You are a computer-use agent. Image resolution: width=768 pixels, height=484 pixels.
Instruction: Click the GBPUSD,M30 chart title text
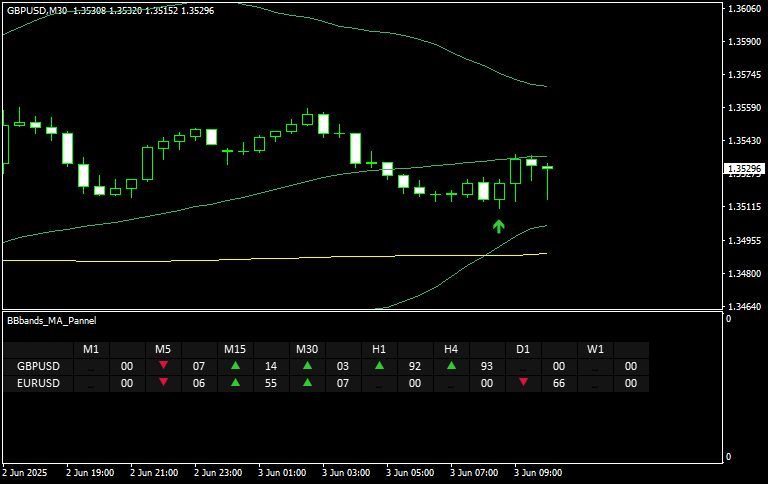(x=36, y=9)
